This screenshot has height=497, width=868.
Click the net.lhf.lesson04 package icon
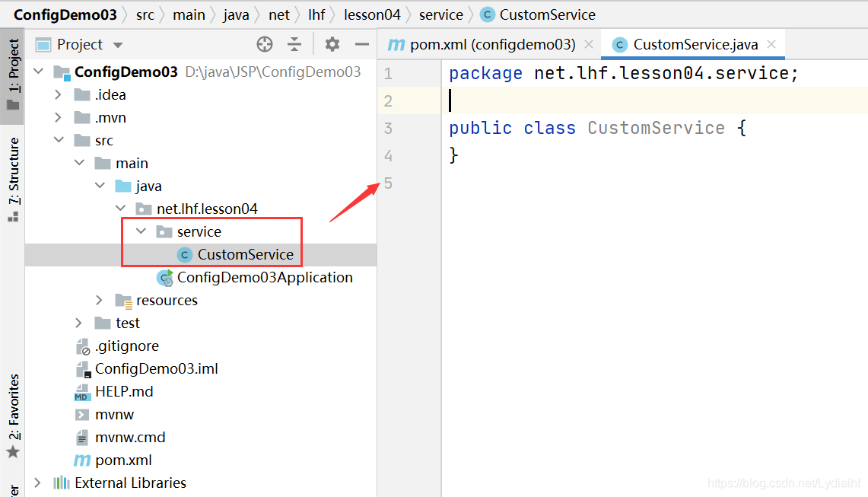coord(143,209)
